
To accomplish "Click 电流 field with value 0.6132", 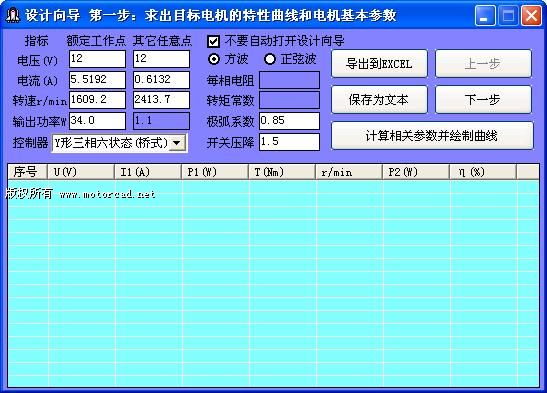I will click(x=162, y=80).
